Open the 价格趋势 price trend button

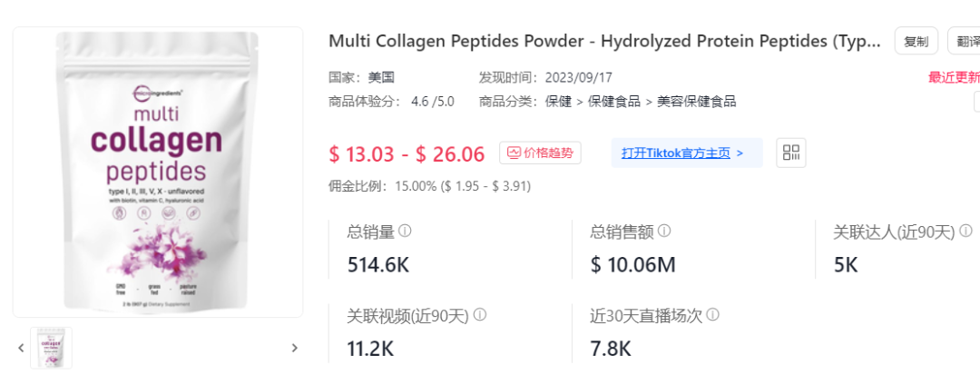(x=540, y=153)
